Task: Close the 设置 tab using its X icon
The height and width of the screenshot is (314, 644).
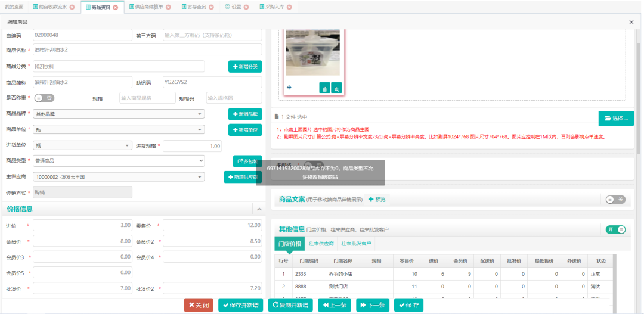Action: [x=246, y=7]
